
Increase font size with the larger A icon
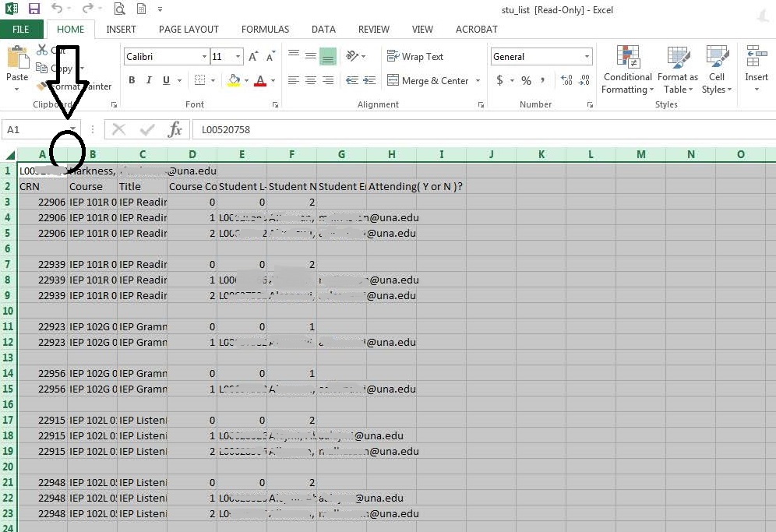253,57
